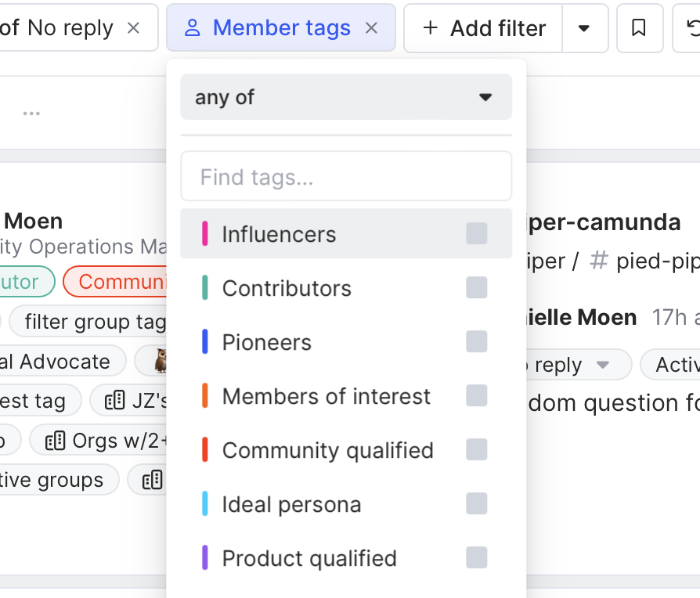Select the Members of interest checkbox
Image resolution: width=700 pixels, height=598 pixels.
tap(476, 396)
